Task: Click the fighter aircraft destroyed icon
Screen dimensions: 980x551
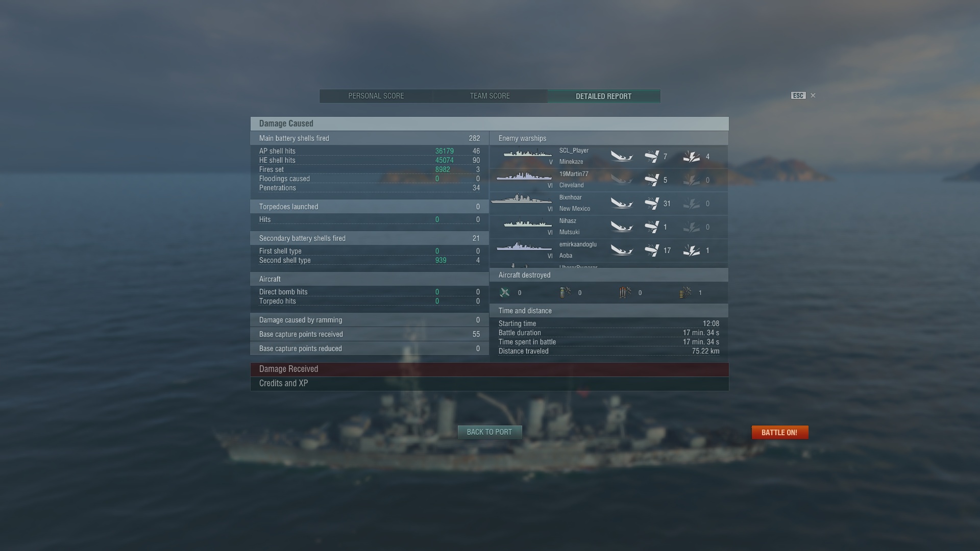Action: (505, 292)
